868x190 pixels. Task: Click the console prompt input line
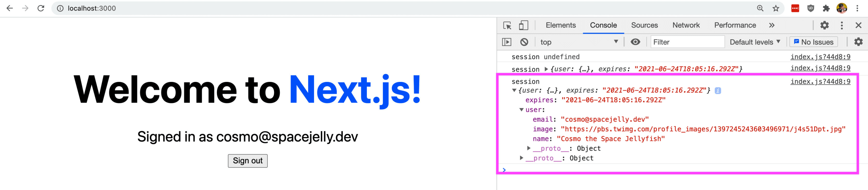point(682,170)
